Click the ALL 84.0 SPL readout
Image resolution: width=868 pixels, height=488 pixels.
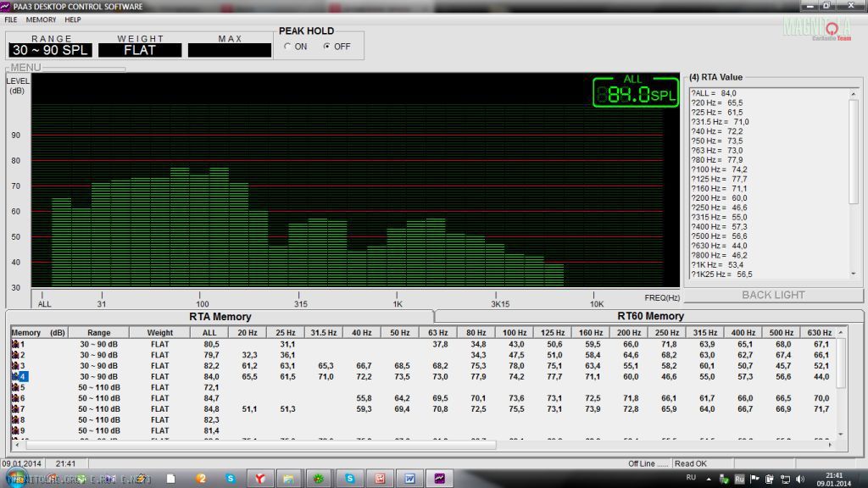[x=636, y=91]
